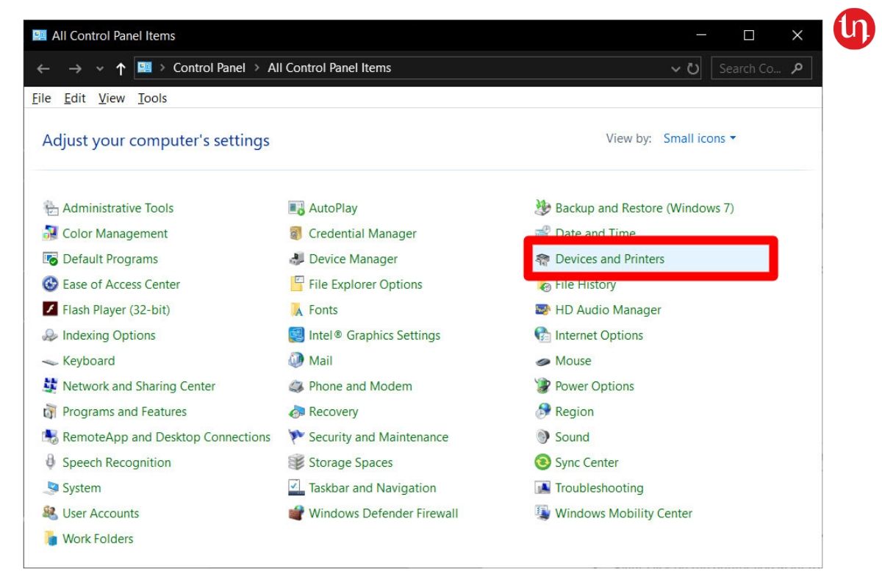Image resolution: width=882 pixels, height=588 pixels.
Task: Go up one level with up arrow
Action: point(121,68)
